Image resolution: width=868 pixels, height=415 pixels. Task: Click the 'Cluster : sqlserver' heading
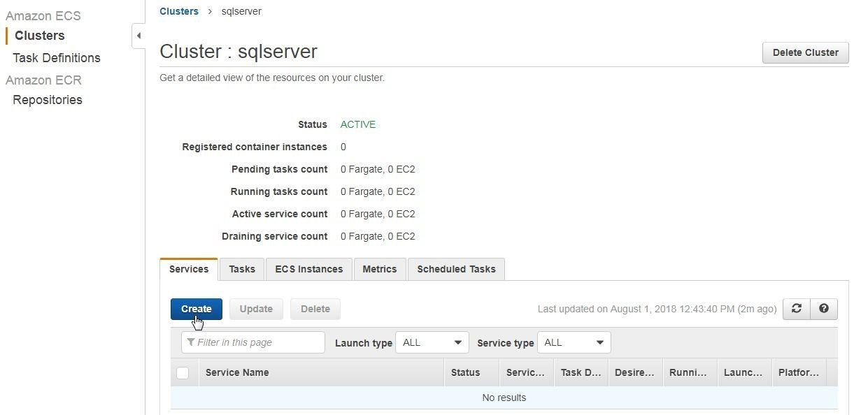(239, 52)
